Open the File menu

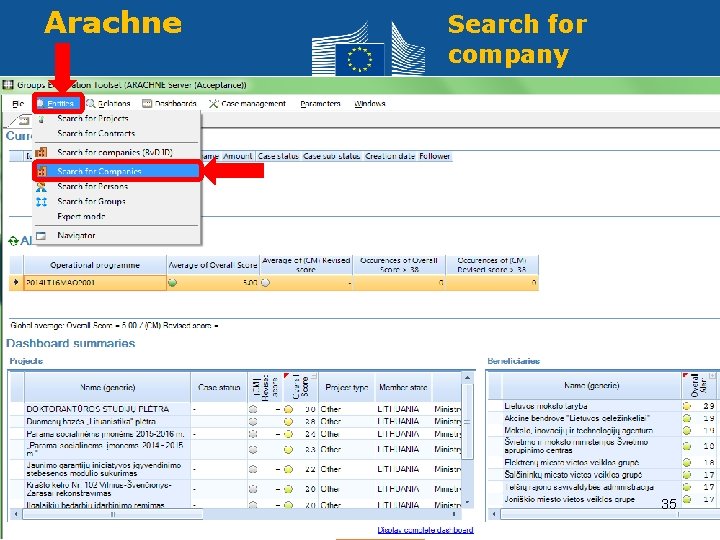tap(18, 104)
